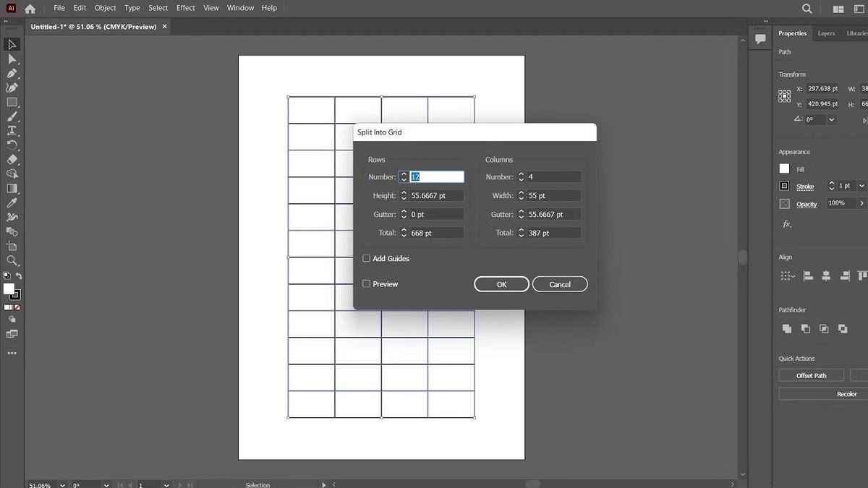Open the arrange documents dropdown
The height and width of the screenshot is (488, 868).
(x=839, y=9)
